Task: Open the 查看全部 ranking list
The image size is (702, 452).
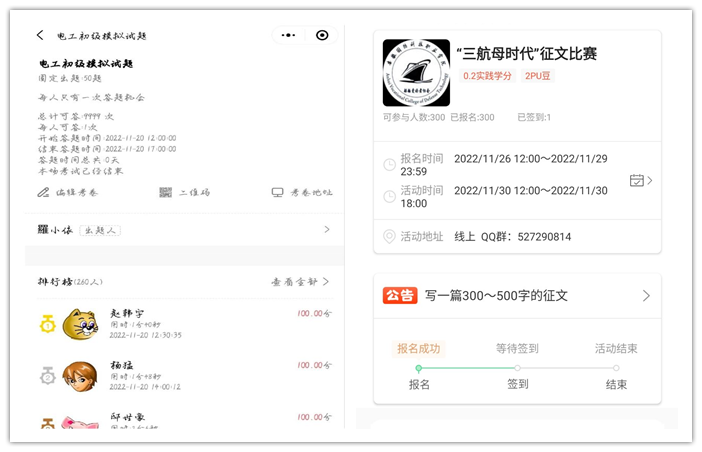Action: click(300, 282)
